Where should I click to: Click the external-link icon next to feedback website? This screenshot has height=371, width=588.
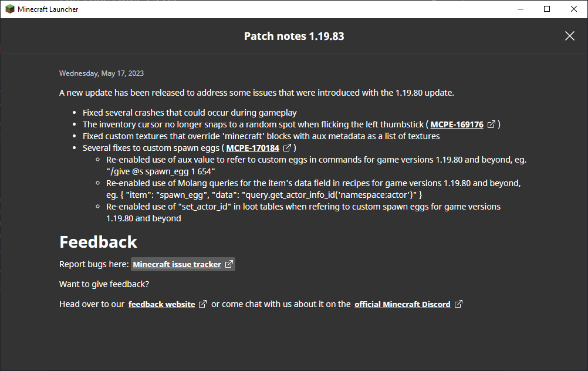(202, 304)
